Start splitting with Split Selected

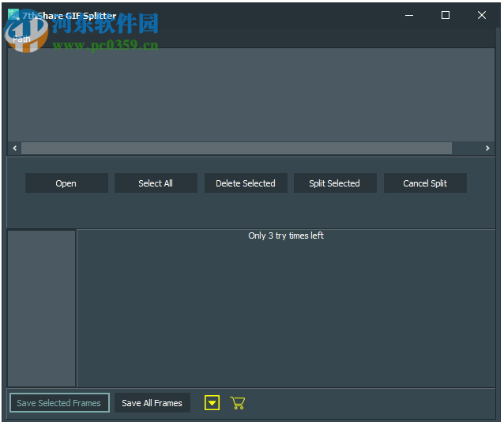335,183
